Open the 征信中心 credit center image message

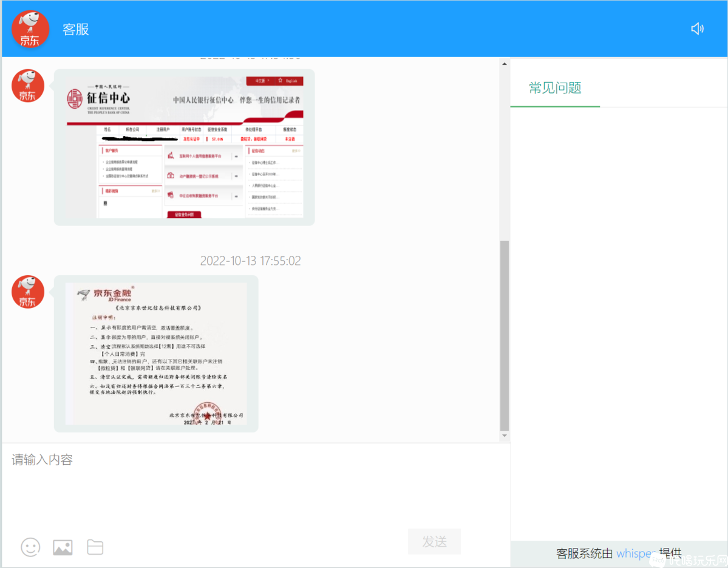click(185, 147)
